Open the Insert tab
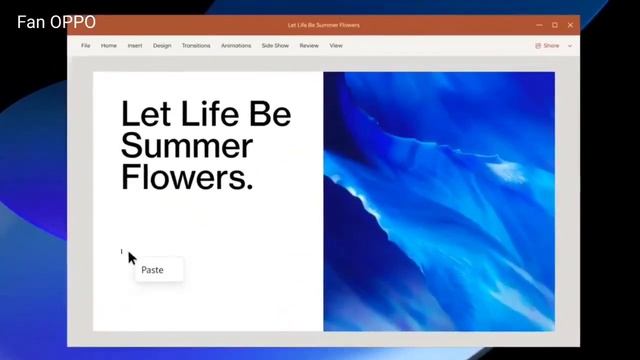Viewport: 640px width, 360px height. coord(135,46)
